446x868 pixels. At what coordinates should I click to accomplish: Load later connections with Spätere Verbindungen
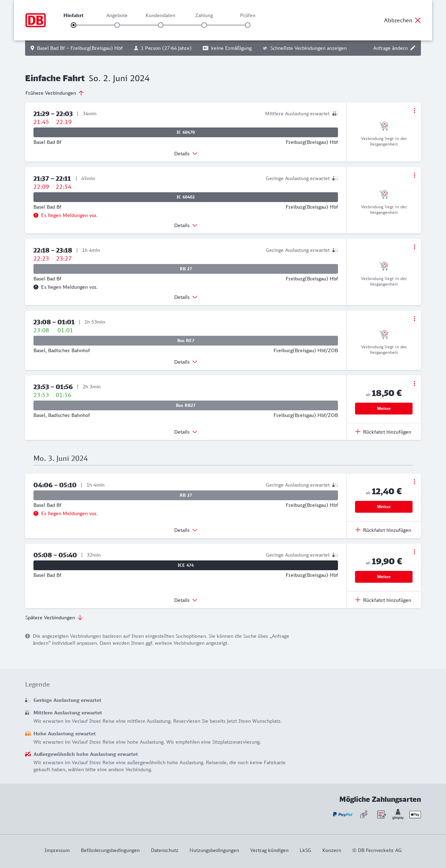pyautogui.click(x=54, y=618)
